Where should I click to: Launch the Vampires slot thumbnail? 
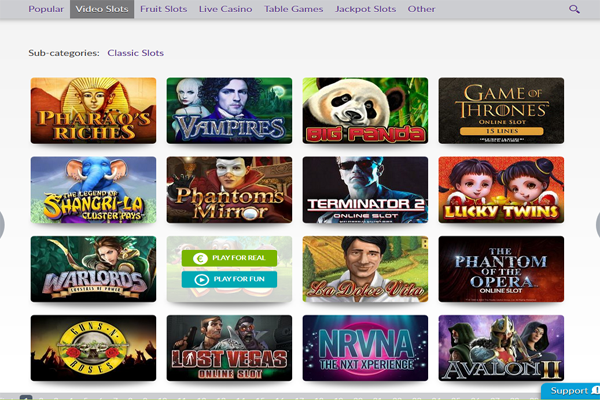pyautogui.click(x=229, y=111)
